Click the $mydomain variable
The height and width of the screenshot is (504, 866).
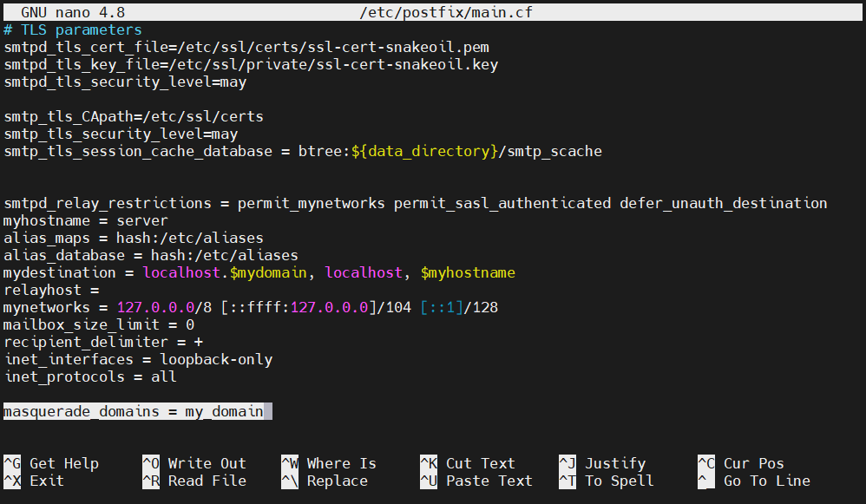click(268, 272)
